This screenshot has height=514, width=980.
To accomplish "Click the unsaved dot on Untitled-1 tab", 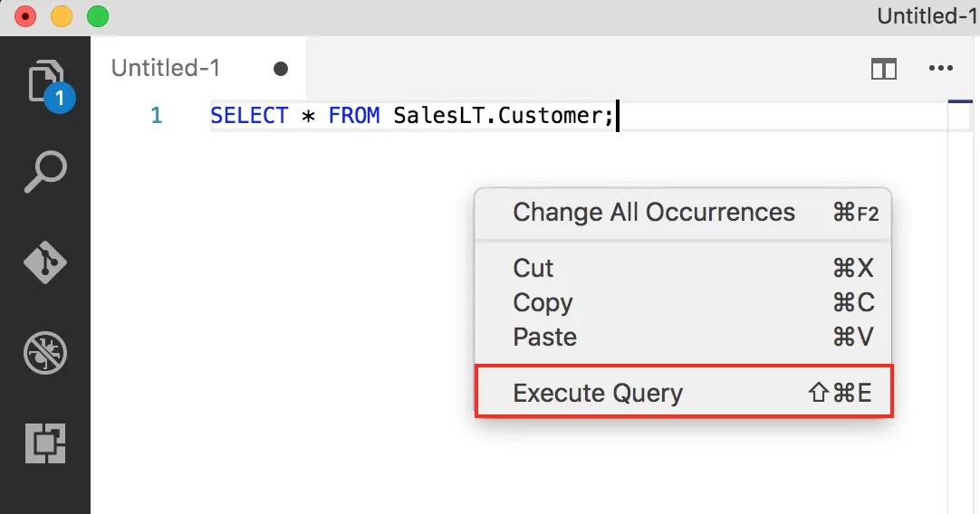I will 281,69.
